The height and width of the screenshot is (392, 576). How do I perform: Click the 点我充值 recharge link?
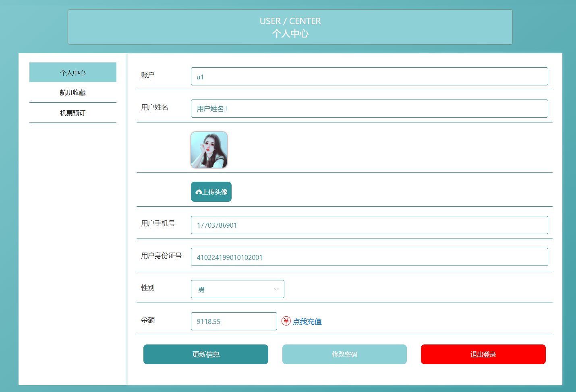click(x=307, y=321)
